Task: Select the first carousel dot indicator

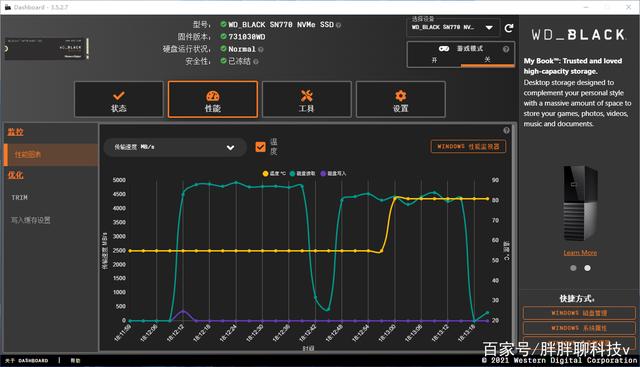Action: click(573, 268)
